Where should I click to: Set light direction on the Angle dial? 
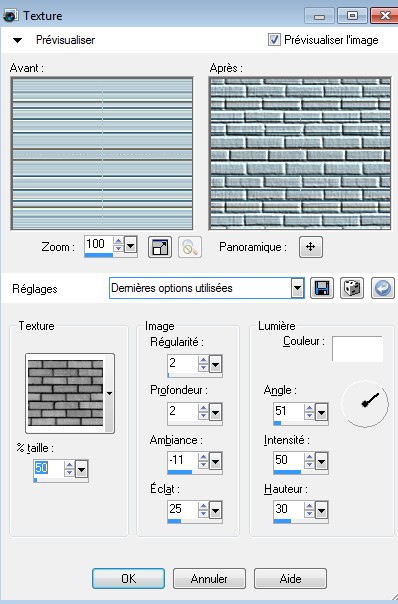365,404
